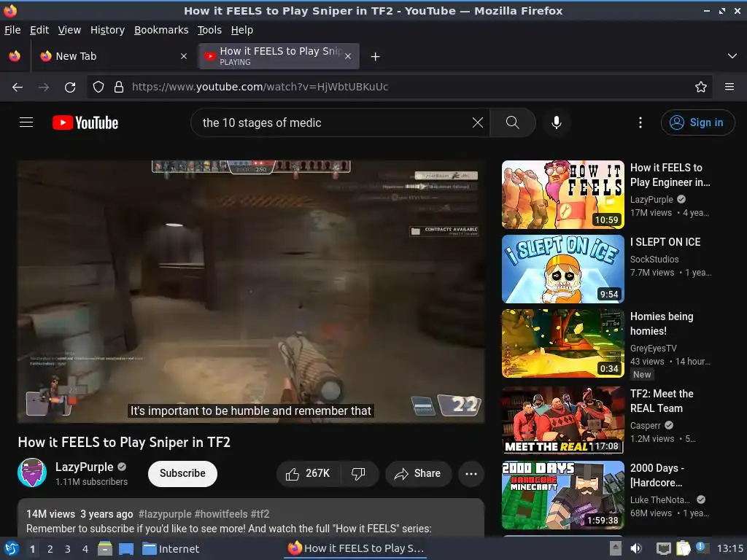Close the How it FEELS tab
The image size is (747, 560).
(x=348, y=56)
